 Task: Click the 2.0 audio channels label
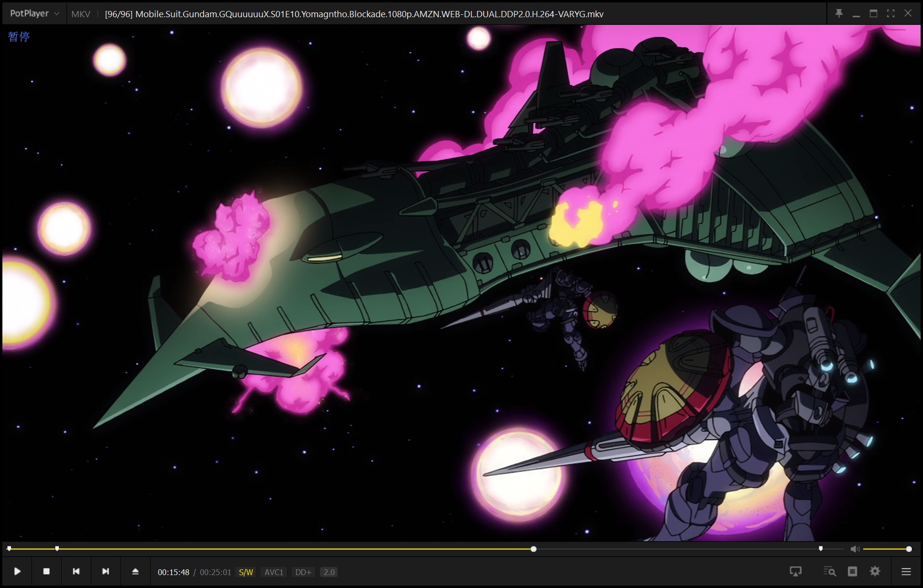tap(329, 572)
